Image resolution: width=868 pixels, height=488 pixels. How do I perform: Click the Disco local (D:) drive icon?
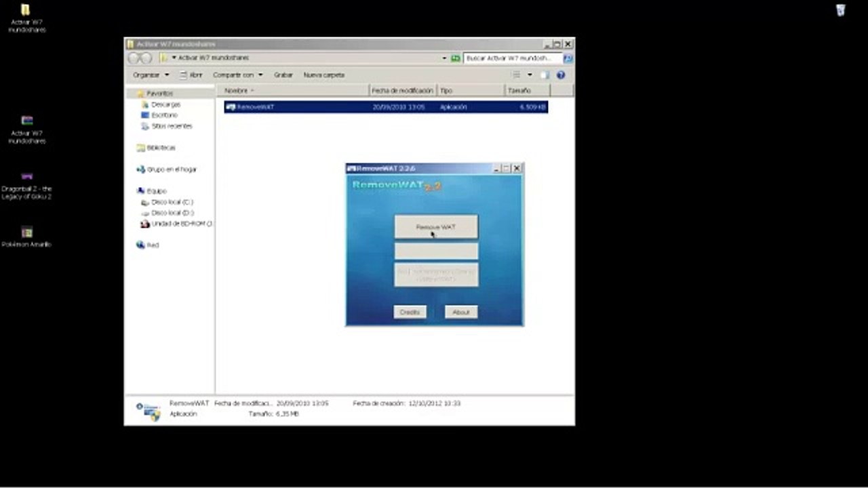(x=145, y=213)
